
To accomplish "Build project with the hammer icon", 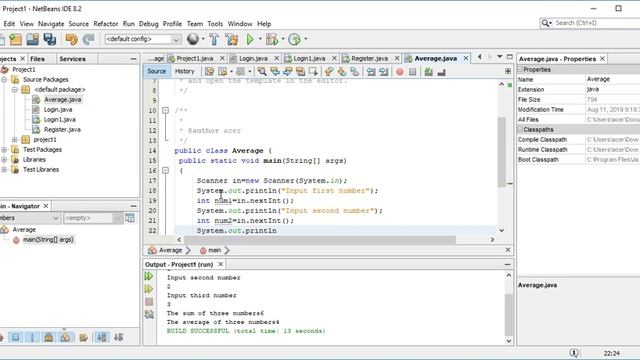I will point(214,39).
